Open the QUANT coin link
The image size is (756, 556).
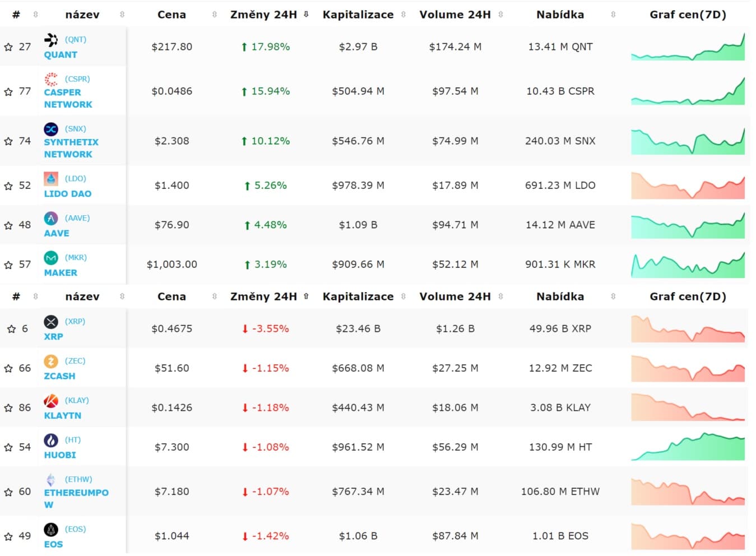coord(61,55)
